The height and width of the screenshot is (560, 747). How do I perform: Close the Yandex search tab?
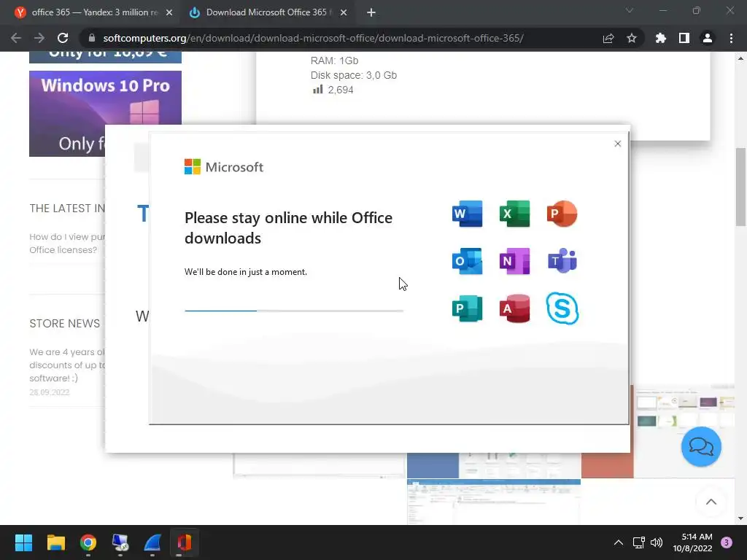[x=169, y=13]
